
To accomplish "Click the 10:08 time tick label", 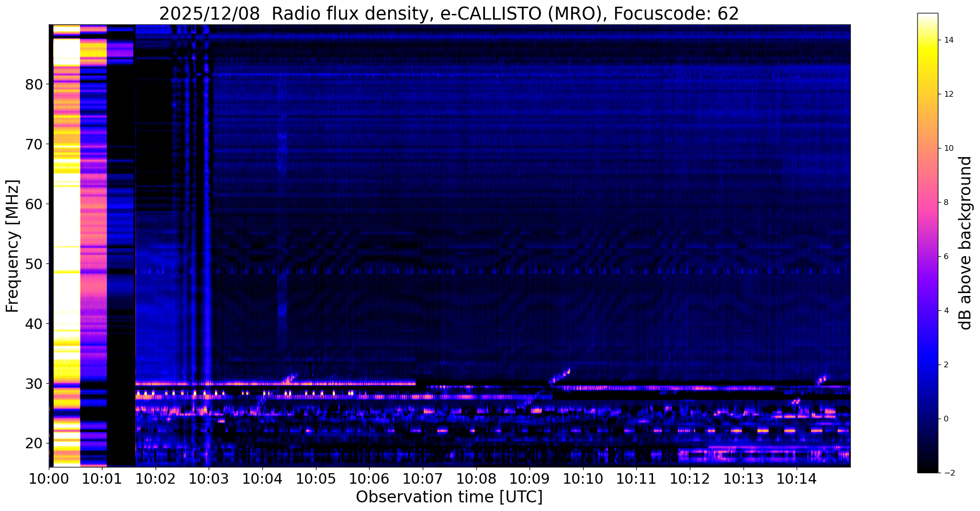I will click(x=476, y=478).
